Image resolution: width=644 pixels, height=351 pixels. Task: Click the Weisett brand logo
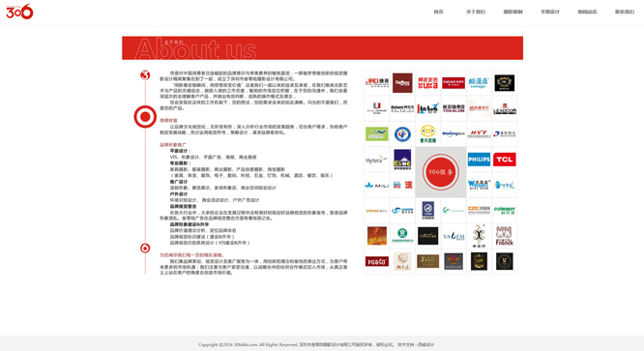(x=479, y=185)
